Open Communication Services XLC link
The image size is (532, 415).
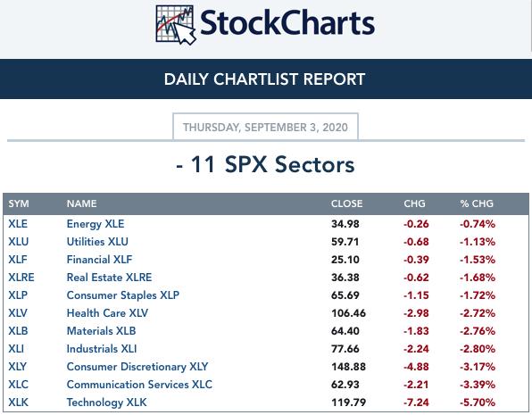[x=139, y=385]
